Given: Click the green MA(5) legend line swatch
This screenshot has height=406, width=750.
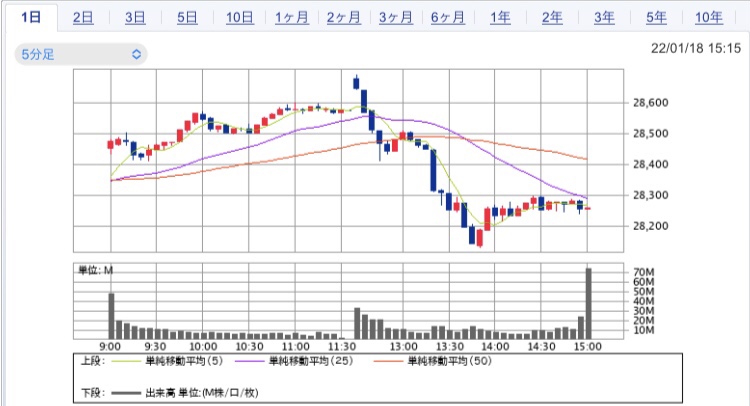Looking at the screenshot, I should [126, 362].
